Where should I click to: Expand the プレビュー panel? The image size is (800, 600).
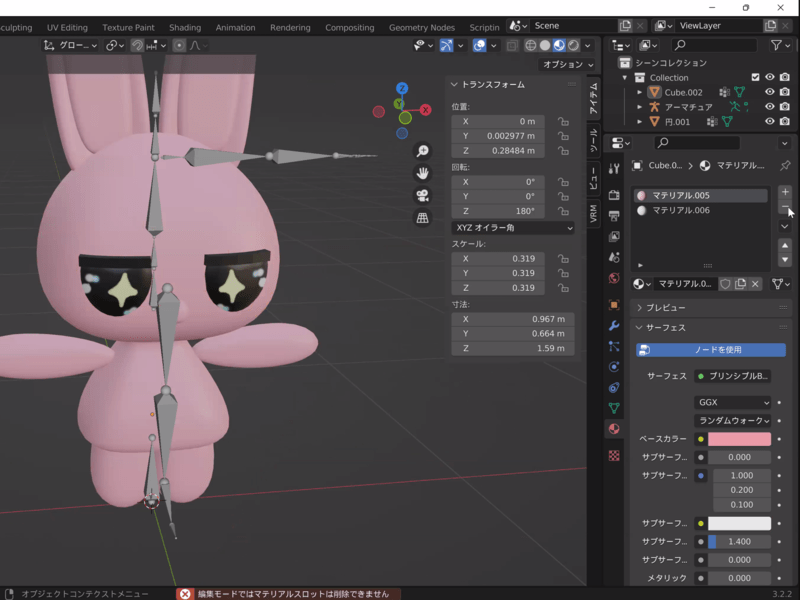tap(665, 308)
